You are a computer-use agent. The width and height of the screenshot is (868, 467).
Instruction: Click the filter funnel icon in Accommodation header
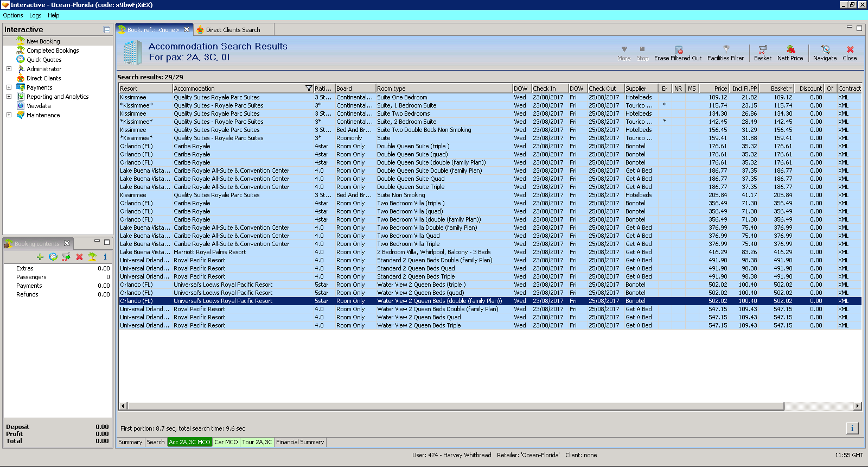309,88
